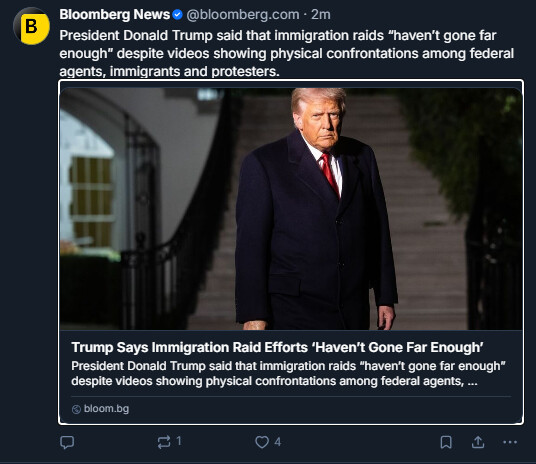Open the Trump photo card thumbnail
Screen dimensions: 536x464
[x=291, y=209]
